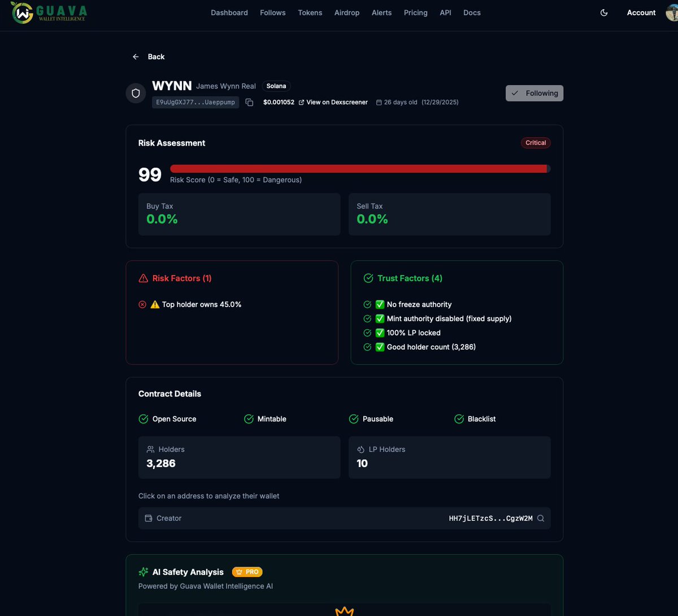Click the Critical risk badge

(x=536, y=143)
